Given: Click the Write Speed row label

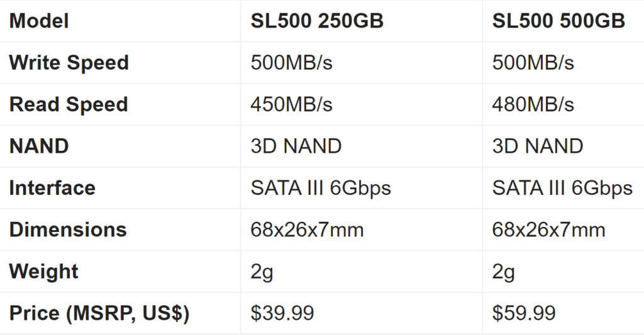Looking at the screenshot, I should click(69, 62).
